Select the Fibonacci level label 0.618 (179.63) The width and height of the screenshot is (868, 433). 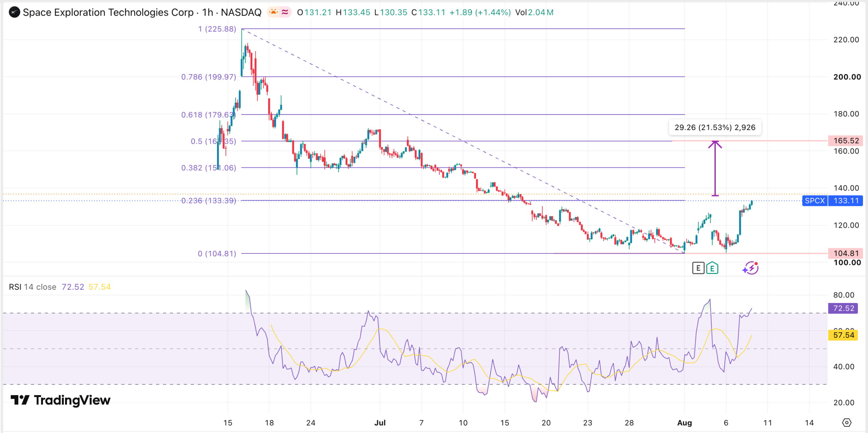coord(209,115)
